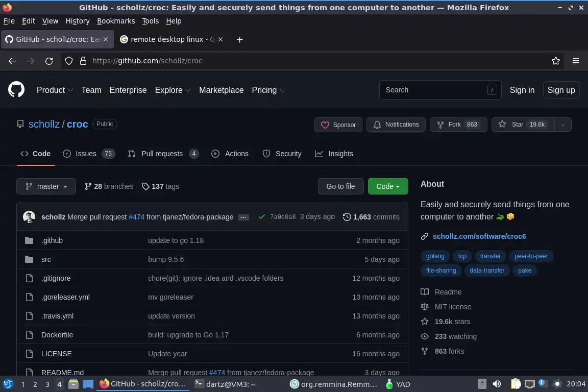Expand the Pricing menu
This screenshot has height=392, width=588.
268,90
